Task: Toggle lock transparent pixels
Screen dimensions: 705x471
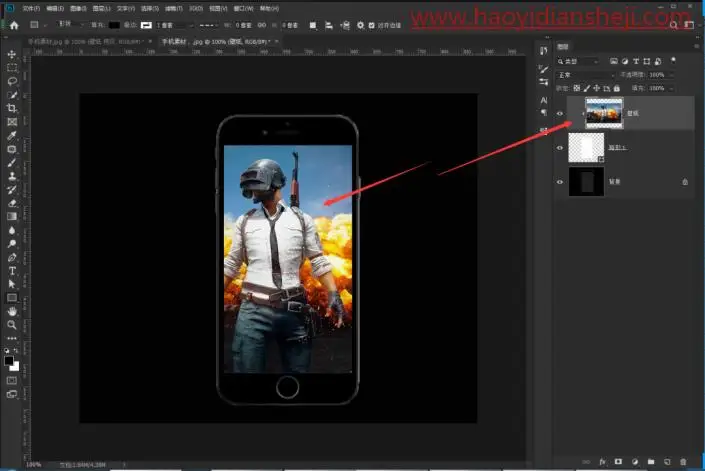Action: click(x=577, y=88)
